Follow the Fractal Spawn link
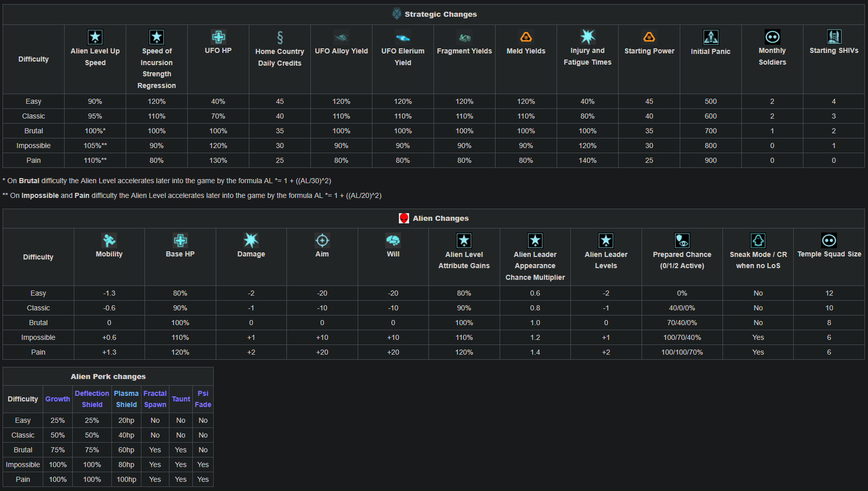This screenshot has width=868, height=491. click(155, 399)
